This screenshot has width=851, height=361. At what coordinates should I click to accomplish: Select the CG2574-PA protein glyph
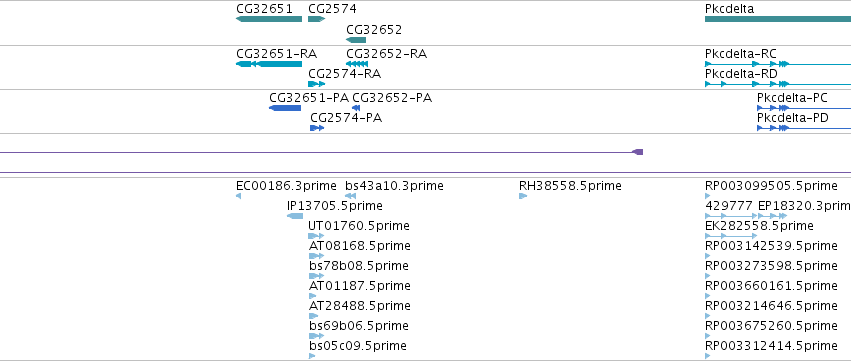(x=317, y=128)
